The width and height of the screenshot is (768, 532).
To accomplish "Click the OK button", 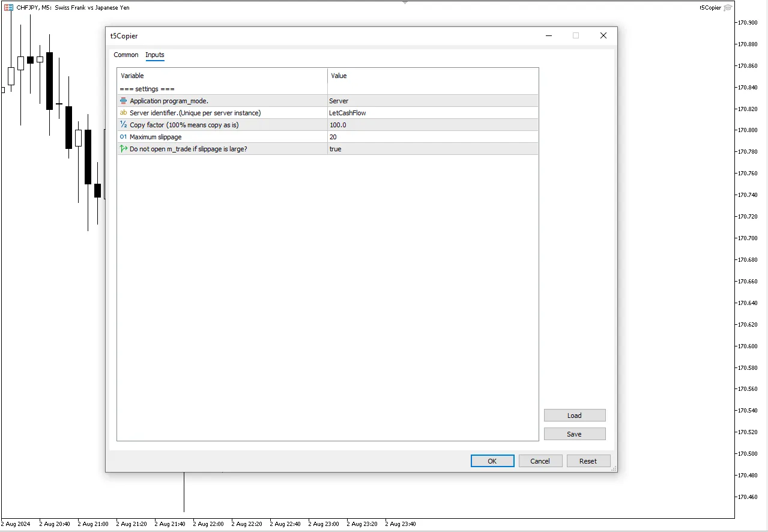I will click(492, 461).
